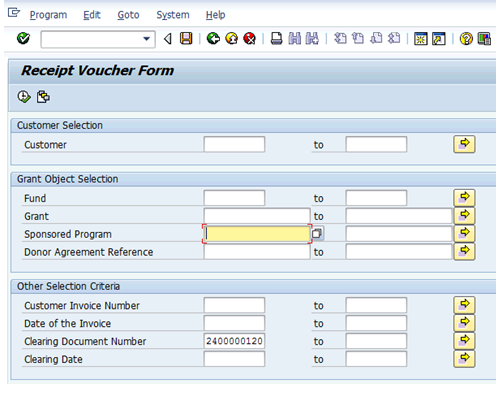
Task: Open the System menu
Action: click(x=173, y=15)
